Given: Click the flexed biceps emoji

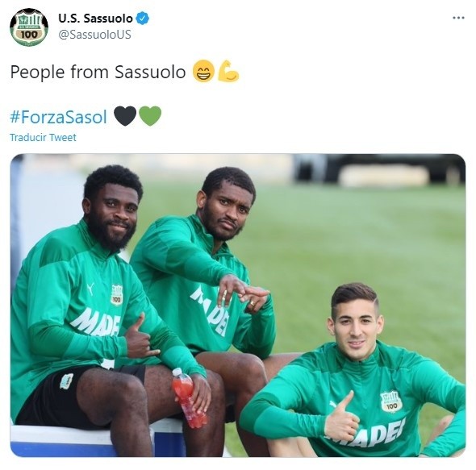Looking at the screenshot, I should click(228, 71).
